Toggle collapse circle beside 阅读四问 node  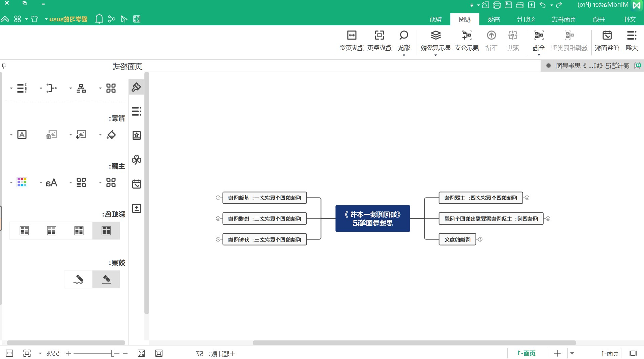[548, 219]
